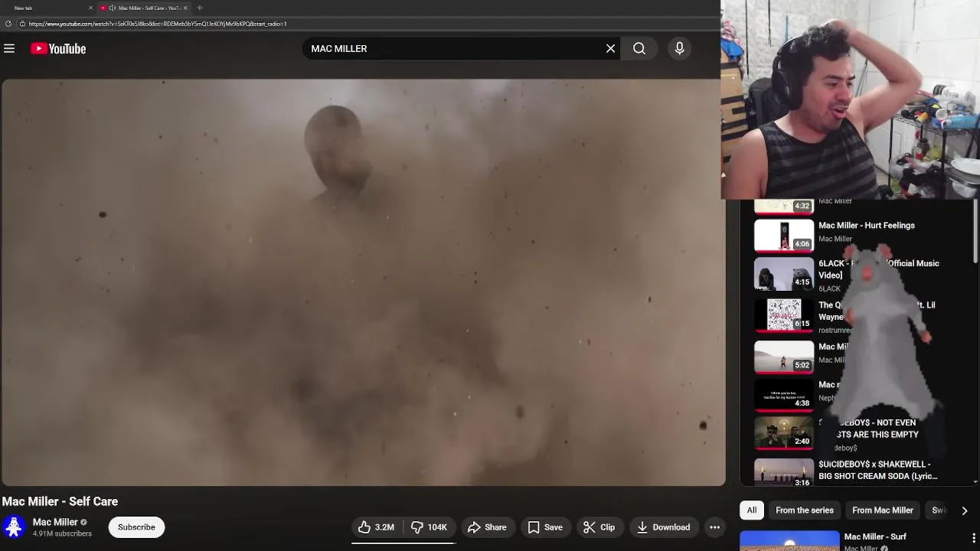Save the video to a playlist
Viewport: 980px width, 551px height.
coord(545,527)
